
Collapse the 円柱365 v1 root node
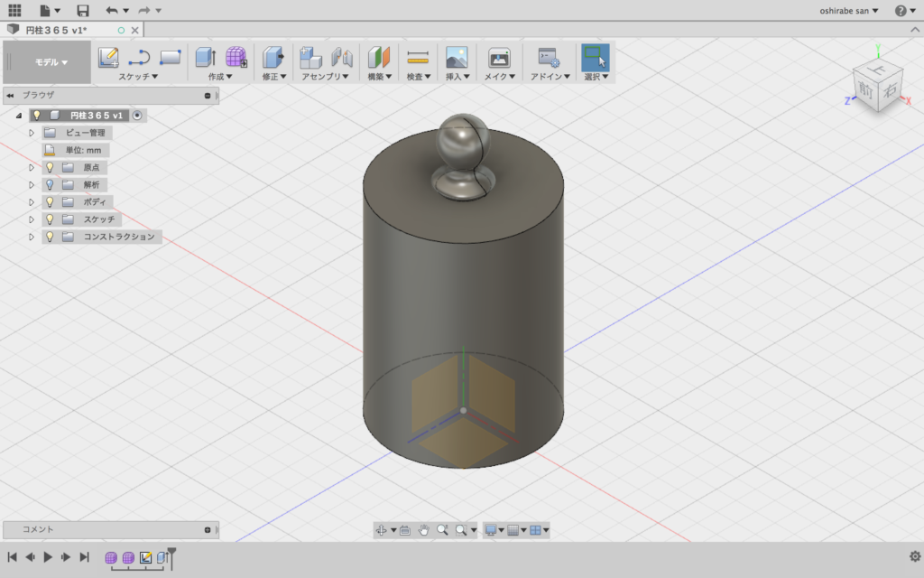click(19, 116)
